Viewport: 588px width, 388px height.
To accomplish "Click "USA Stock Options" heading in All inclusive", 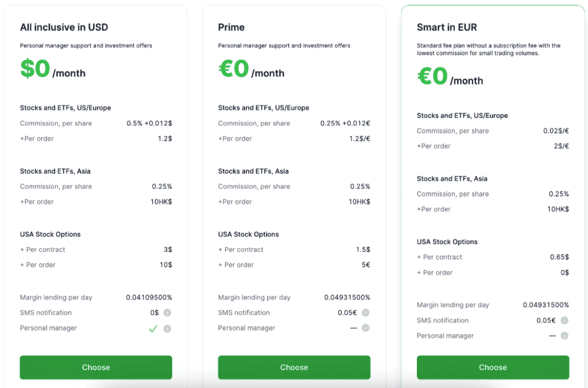I will pyautogui.click(x=50, y=235).
